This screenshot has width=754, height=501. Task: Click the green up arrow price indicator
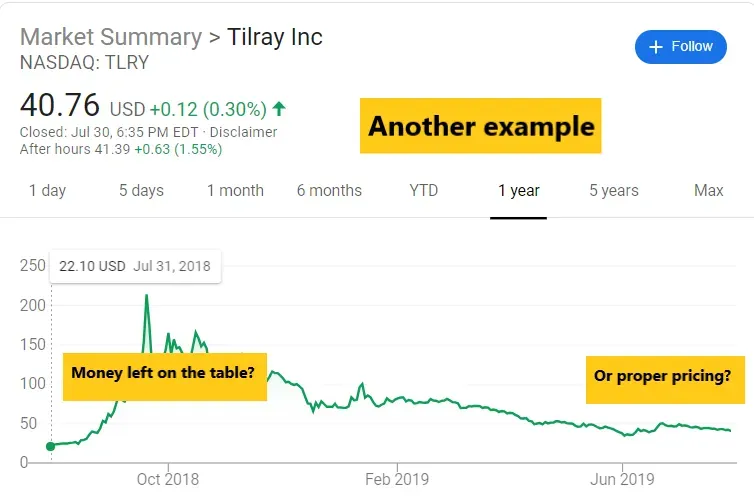pos(278,108)
